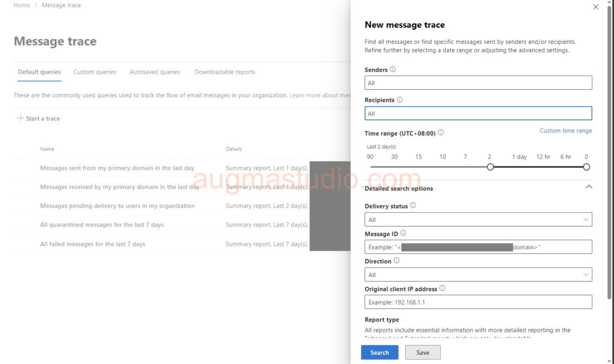Click the Delivery status info icon

click(413, 206)
